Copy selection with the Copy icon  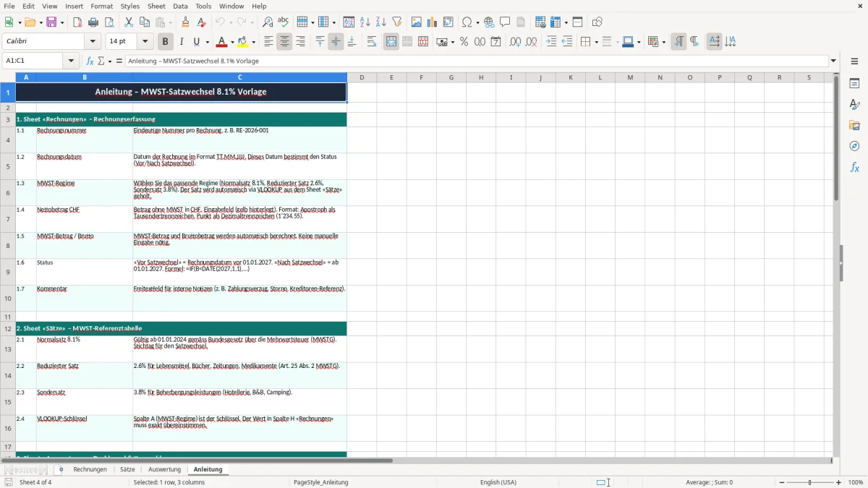coord(145,22)
